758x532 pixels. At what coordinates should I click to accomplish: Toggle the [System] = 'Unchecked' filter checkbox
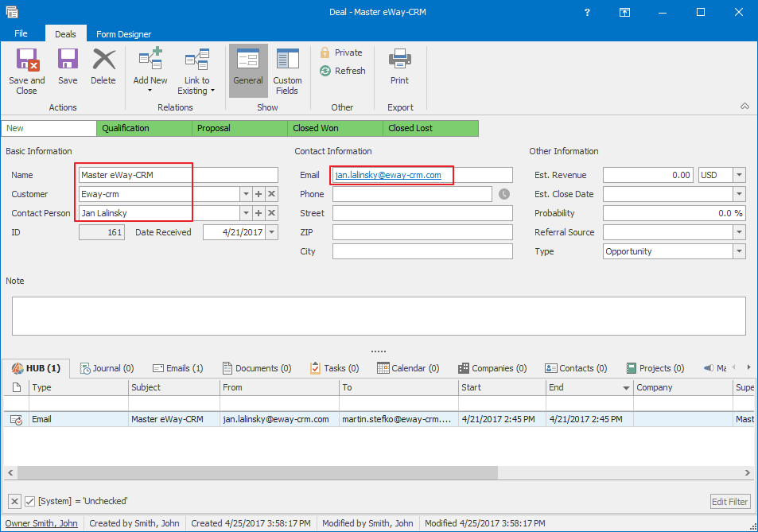click(x=30, y=501)
